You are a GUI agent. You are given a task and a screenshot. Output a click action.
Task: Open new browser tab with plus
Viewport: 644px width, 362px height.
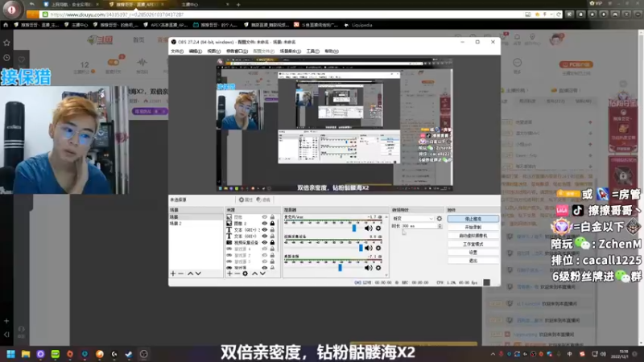coord(238,5)
